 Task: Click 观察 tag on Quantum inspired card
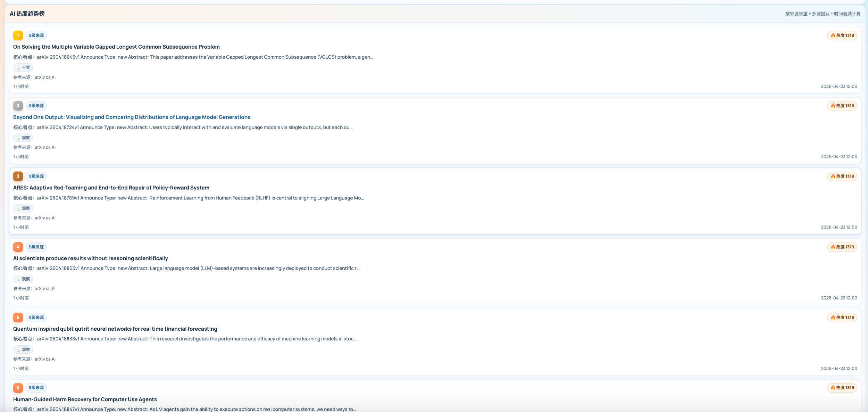coord(23,349)
